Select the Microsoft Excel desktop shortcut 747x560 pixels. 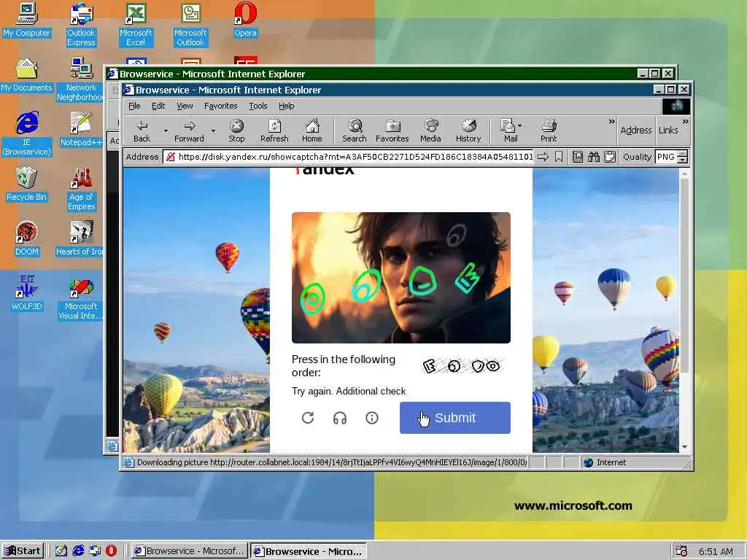pyautogui.click(x=136, y=25)
